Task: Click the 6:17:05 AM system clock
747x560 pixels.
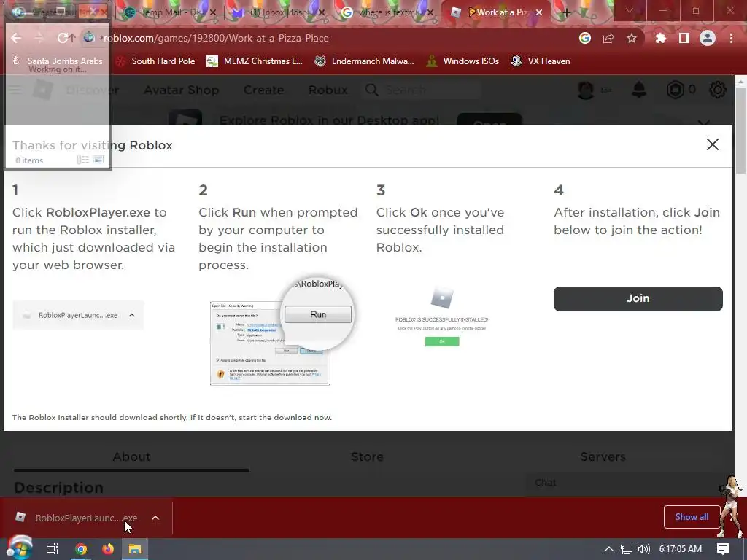Action: (681, 549)
